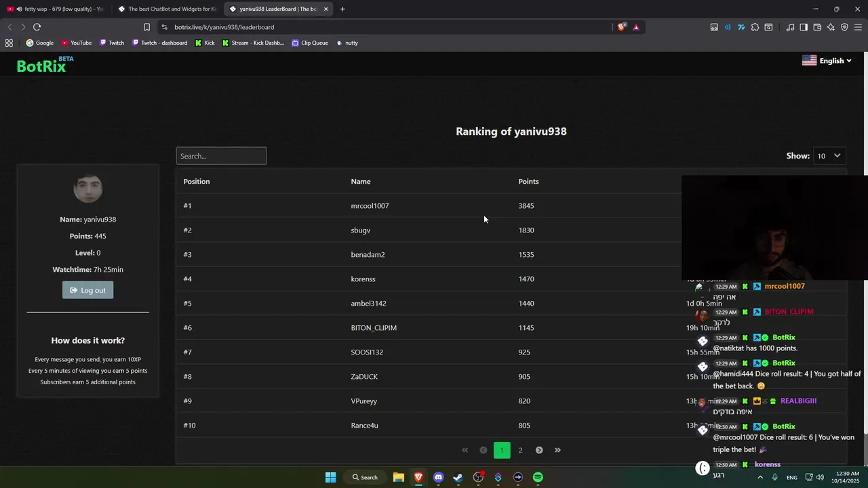This screenshot has width=868, height=488.
Task: Open the Brave Wallet icon
Action: pos(817,27)
